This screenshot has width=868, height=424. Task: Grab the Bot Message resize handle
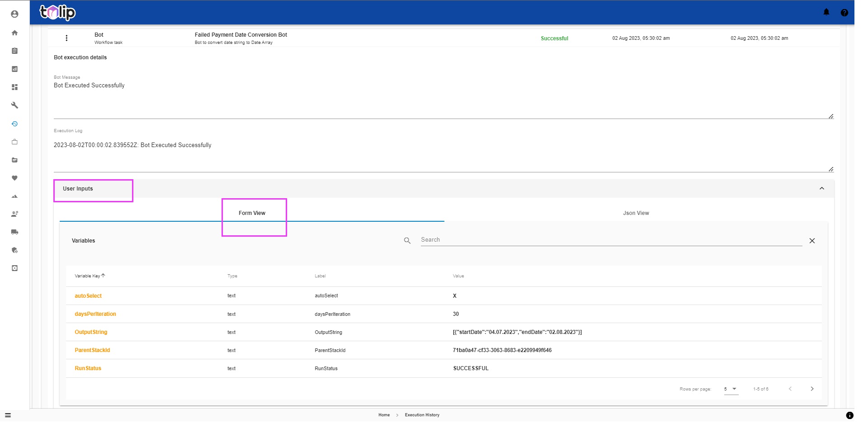831,116
